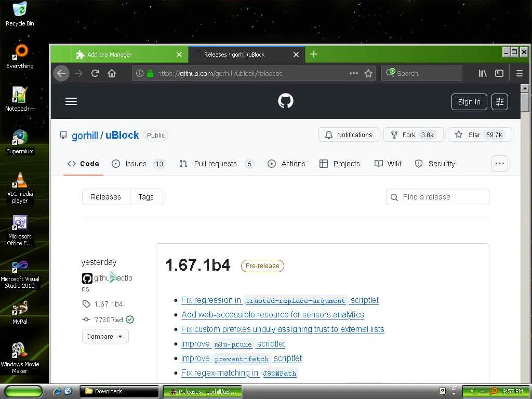Screen dimensions: 532x399
Task: Open the Pull requests tab
Action: pos(216,164)
